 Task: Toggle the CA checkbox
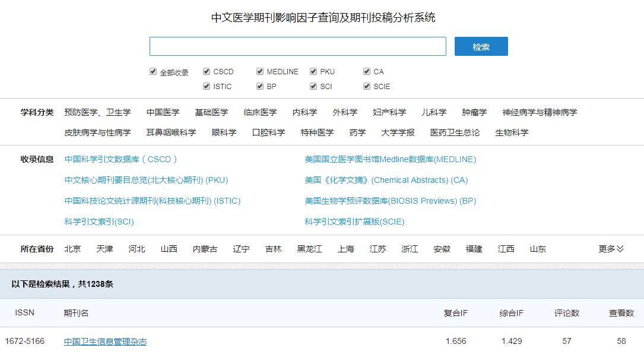(x=367, y=71)
